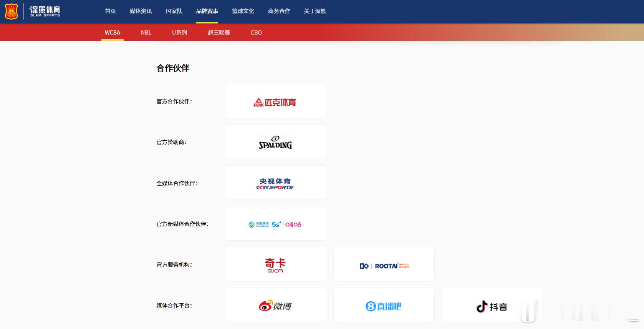Open the 商务合作 menu item
This screenshot has width=644, height=329.
(x=279, y=11)
